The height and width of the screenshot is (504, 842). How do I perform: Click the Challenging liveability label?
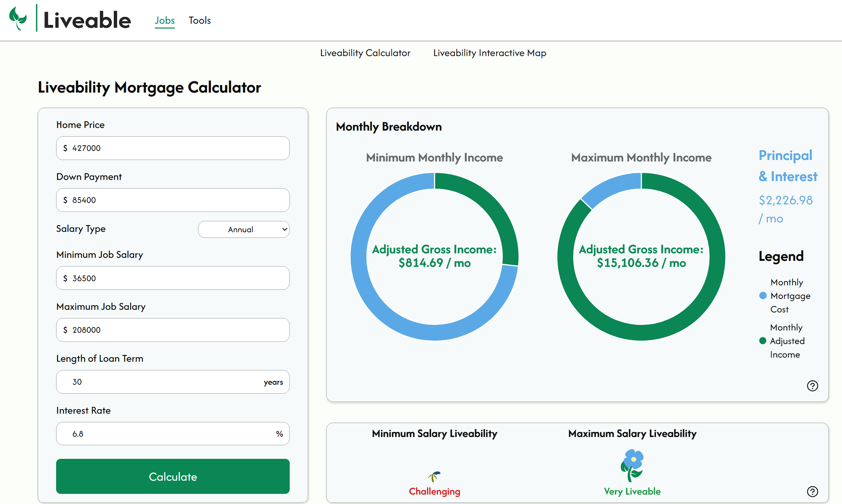(x=434, y=492)
